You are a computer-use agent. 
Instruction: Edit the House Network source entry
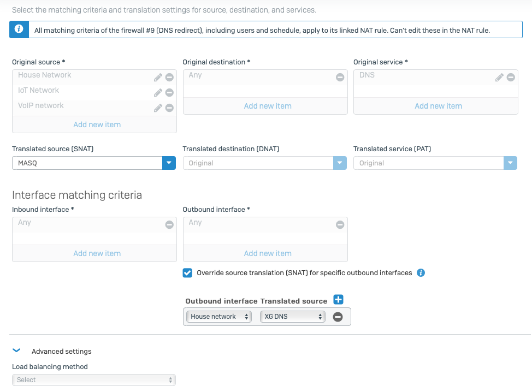point(158,78)
